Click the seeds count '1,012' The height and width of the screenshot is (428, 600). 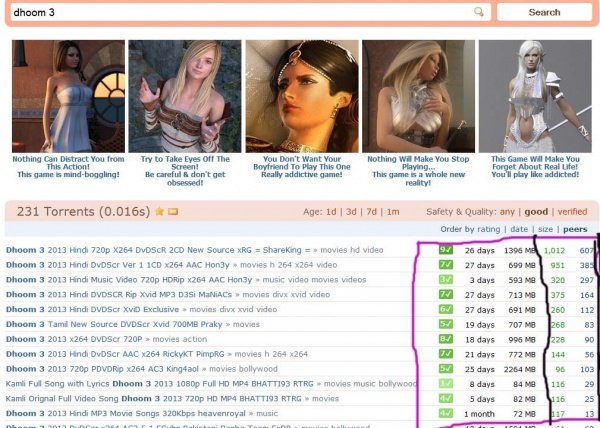pos(554,251)
